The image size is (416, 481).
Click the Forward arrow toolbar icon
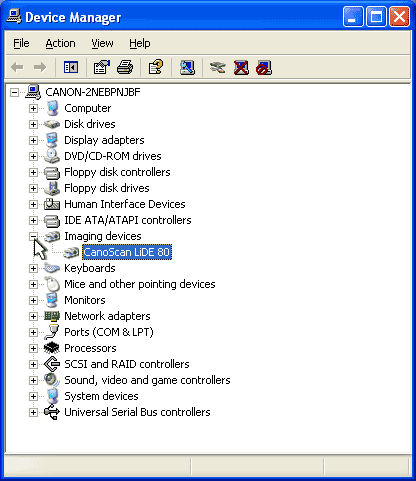click(40, 68)
